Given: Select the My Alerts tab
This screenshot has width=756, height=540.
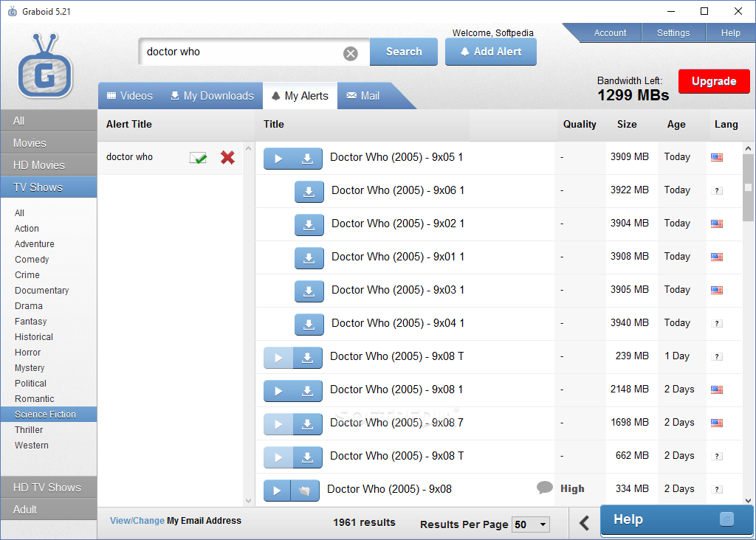Looking at the screenshot, I should click(x=300, y=96).
